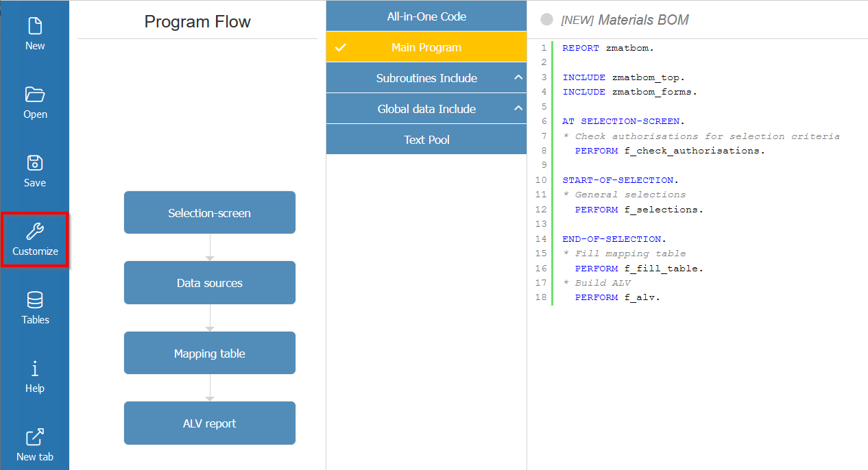
Task: Open Help using the info icon
Action: pos(34,375)
